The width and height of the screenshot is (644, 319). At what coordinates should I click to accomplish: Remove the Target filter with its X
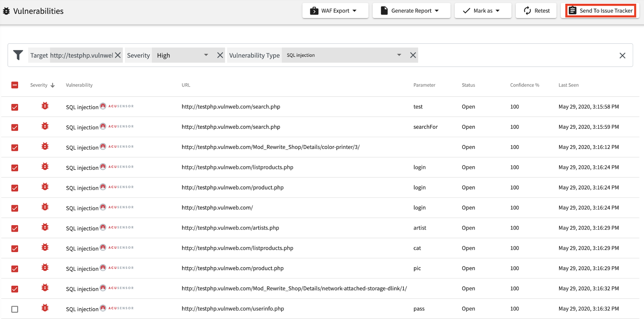[x=118, y=55]
